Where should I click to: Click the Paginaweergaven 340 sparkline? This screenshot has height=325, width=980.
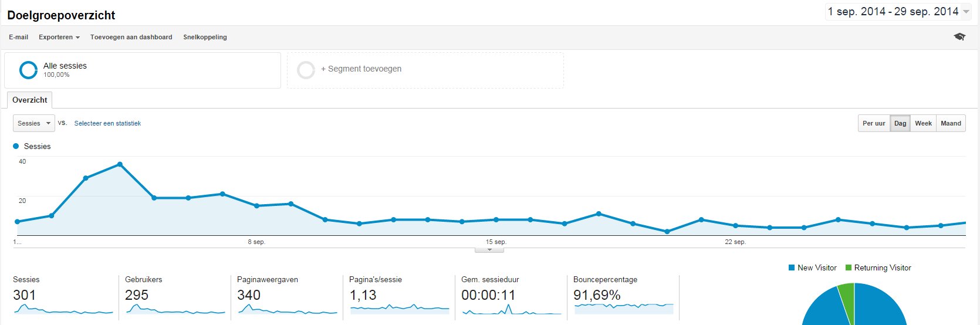click(287, 309)
